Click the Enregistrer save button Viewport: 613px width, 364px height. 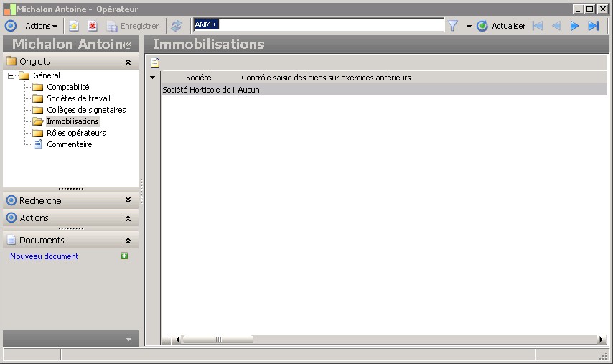pos(133,26)
